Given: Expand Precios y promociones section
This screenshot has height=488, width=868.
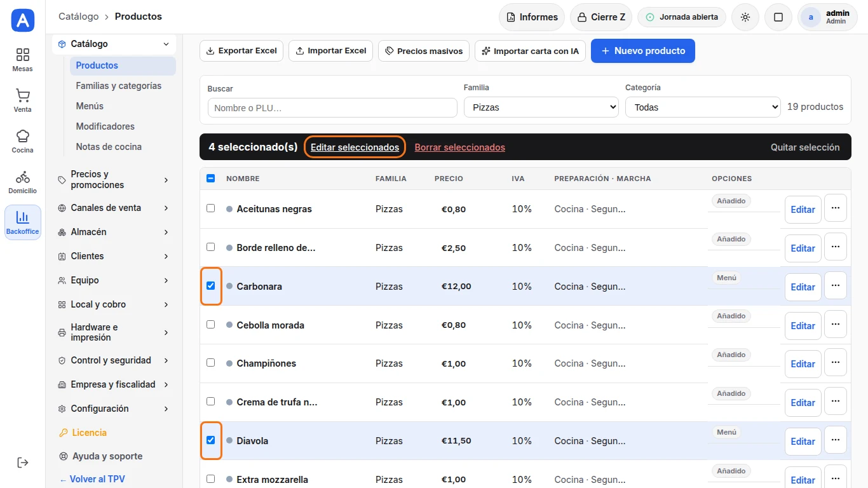Looking at the screenshot, I should tap(114, 180).
